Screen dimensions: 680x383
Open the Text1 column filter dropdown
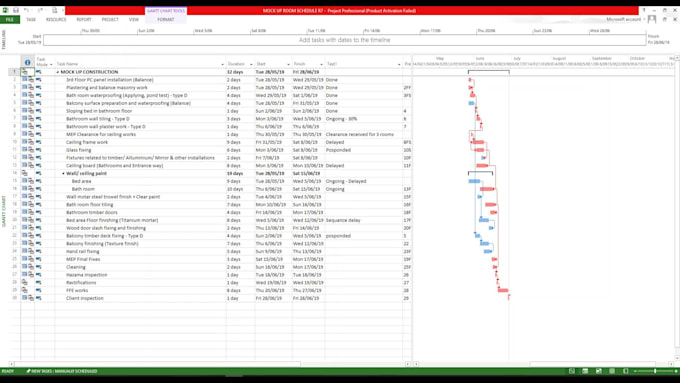tap(399, 65)
